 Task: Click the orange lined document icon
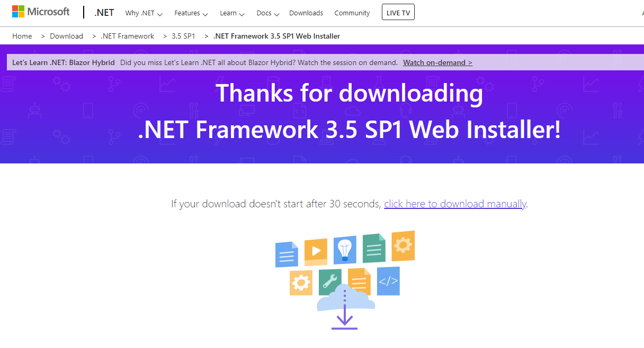(x=359, y=281)
